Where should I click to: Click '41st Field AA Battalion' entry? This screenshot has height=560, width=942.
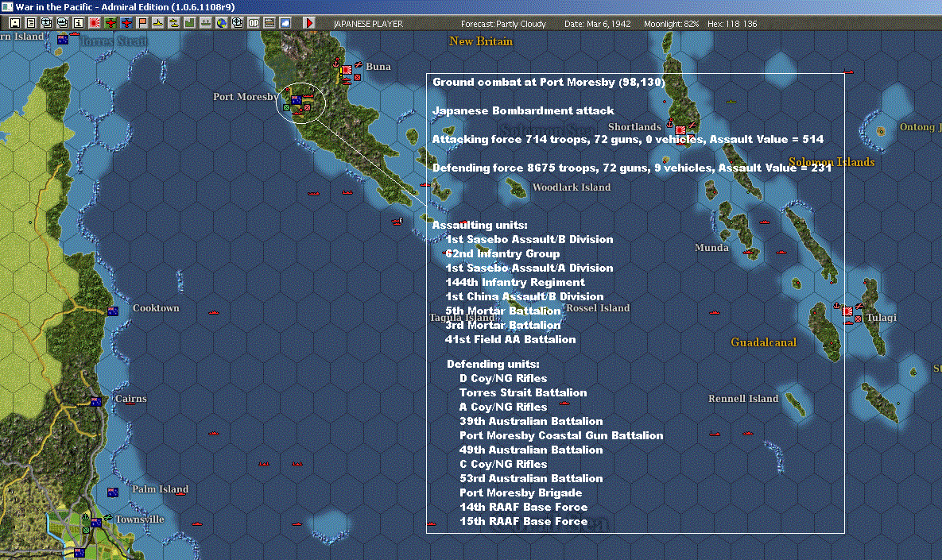[x=510, y=340]
